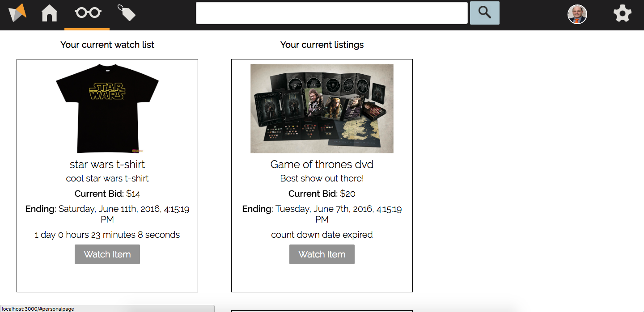Screen dimensions: 644x312
Task: Click the 'count down date expired' text
Action: pyautogui.click(x=322, y=235)
